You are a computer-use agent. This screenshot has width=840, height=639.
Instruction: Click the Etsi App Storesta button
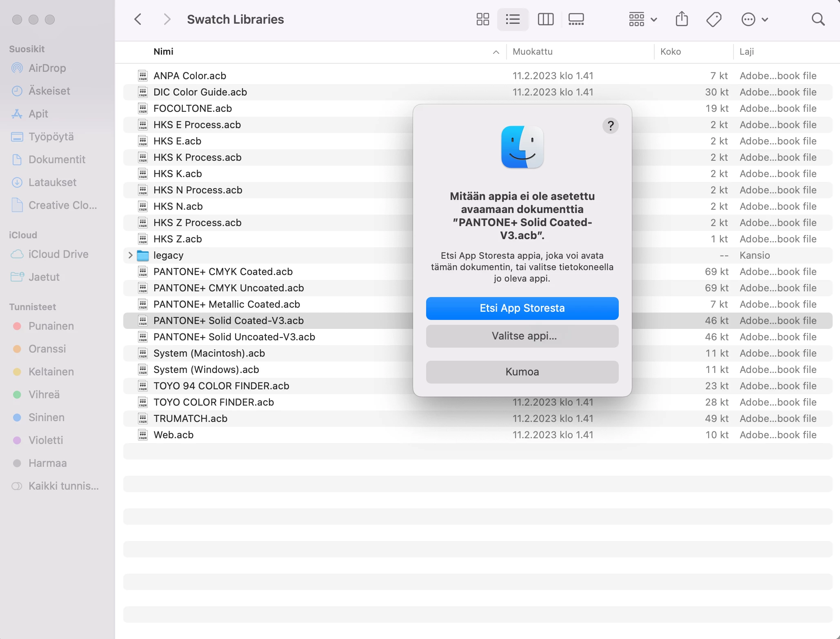click(x=522, y=308)
